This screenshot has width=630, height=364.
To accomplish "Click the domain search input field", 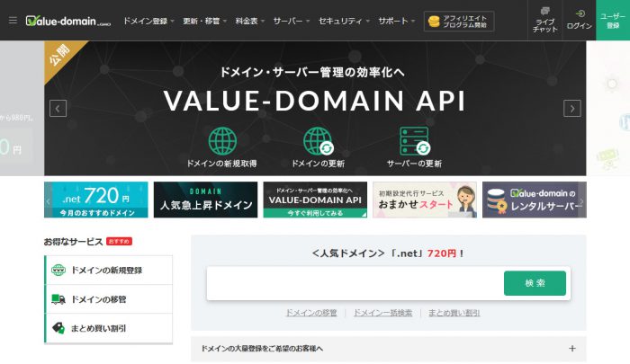I will [x=355, y=283].
